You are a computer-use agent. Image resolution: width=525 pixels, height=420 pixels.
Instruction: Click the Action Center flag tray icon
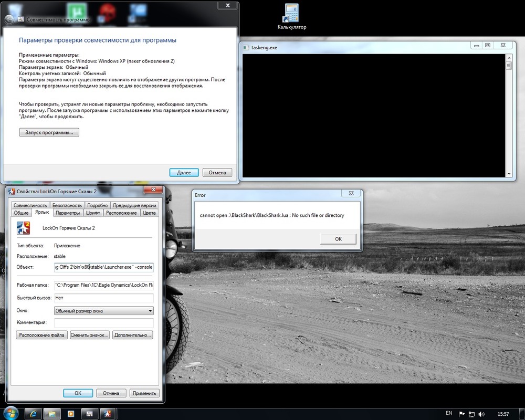461,414
